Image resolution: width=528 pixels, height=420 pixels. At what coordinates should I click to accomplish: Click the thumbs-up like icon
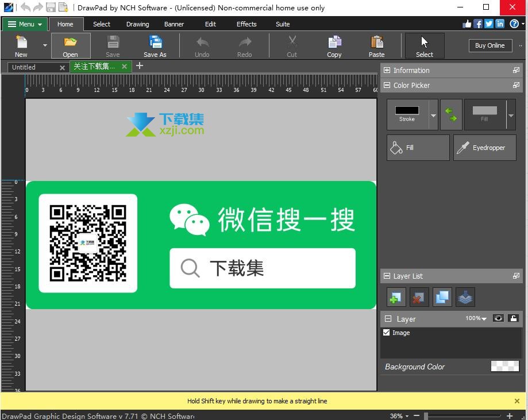tap(467, 24)
